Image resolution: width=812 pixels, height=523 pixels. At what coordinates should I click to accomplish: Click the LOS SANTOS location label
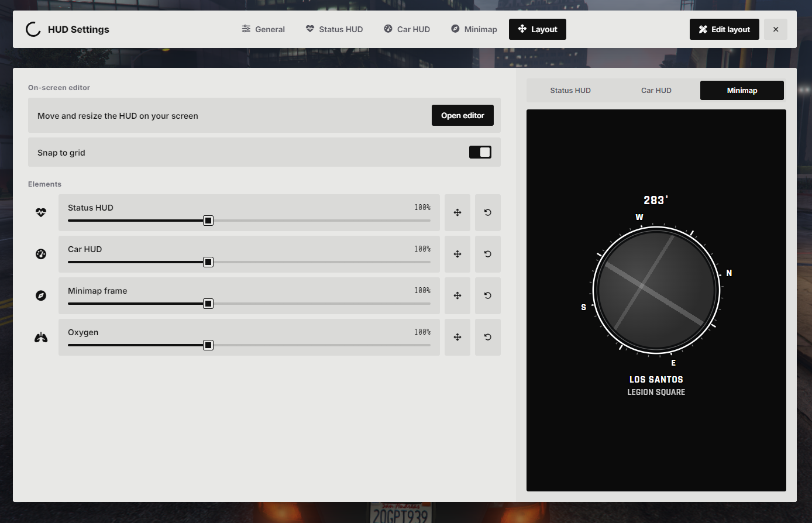coord(656,379)
